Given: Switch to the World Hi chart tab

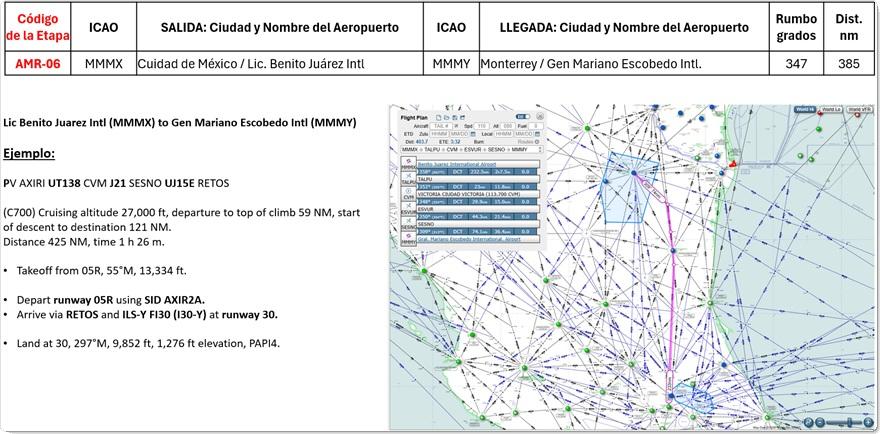Looking at the screenshot, I should click(805, 109).
